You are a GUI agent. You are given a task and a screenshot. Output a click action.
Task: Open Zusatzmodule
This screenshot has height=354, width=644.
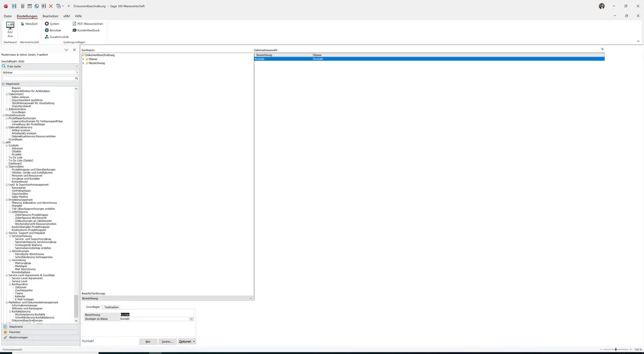pos(56,36)
